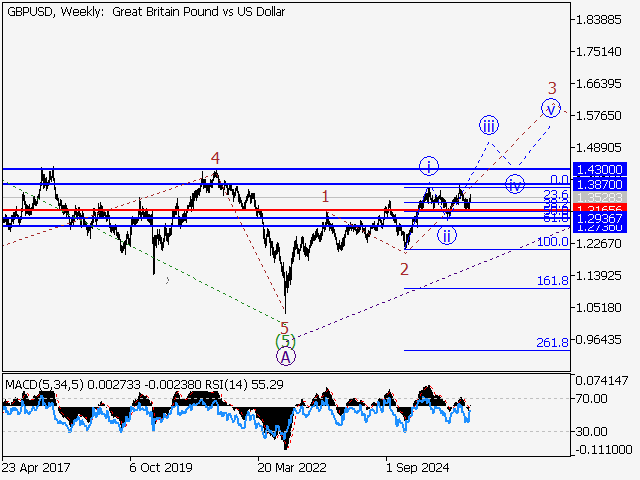Viewport: 640px width, 480px height.
Task: Click the circled wave i label
Action: click(x=428, y=165)
